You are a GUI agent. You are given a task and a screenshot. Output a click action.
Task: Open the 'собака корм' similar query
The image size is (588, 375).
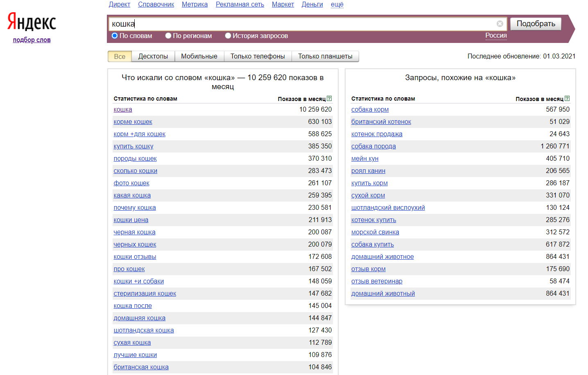370,110
